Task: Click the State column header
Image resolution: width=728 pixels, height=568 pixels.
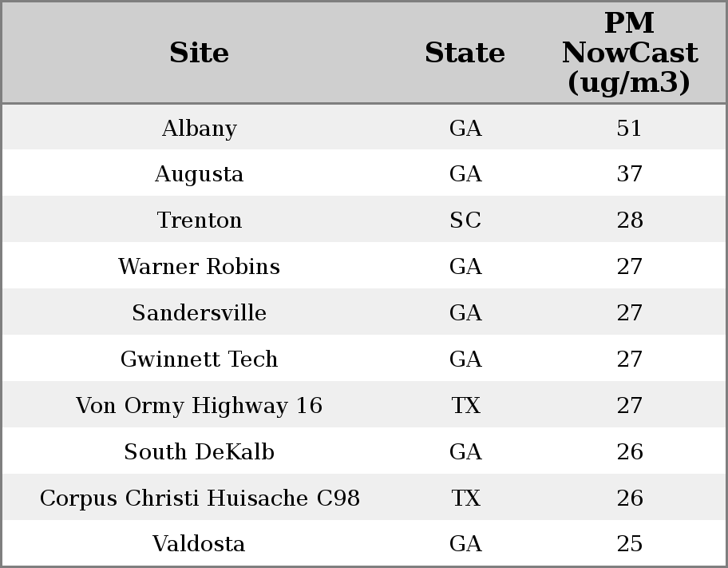Action: pos(465,54)
